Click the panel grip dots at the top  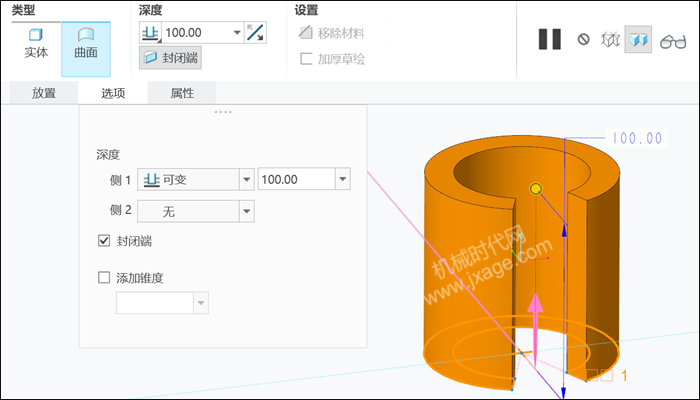pyautogui.click(x=223, y=112)
